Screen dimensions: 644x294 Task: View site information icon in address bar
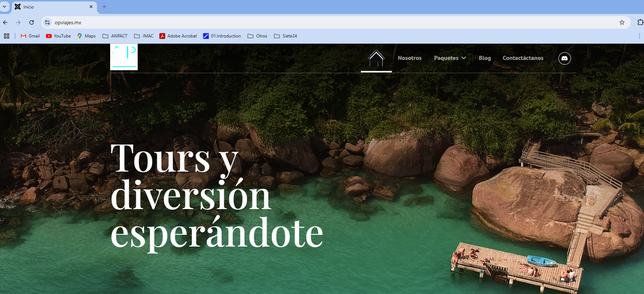tap(47, 22)
